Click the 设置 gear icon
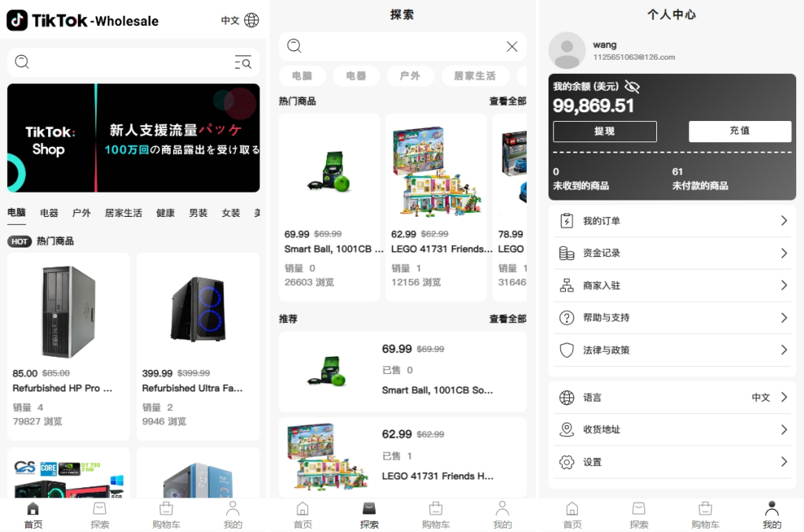The width and height of the screenshot is (804, 532). click(x=567, y=462)
